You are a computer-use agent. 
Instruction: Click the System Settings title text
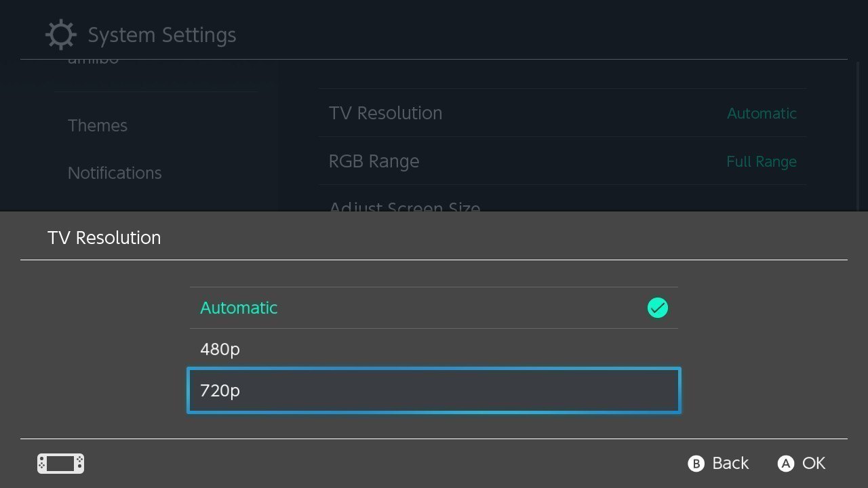click(x=162, y=35)
